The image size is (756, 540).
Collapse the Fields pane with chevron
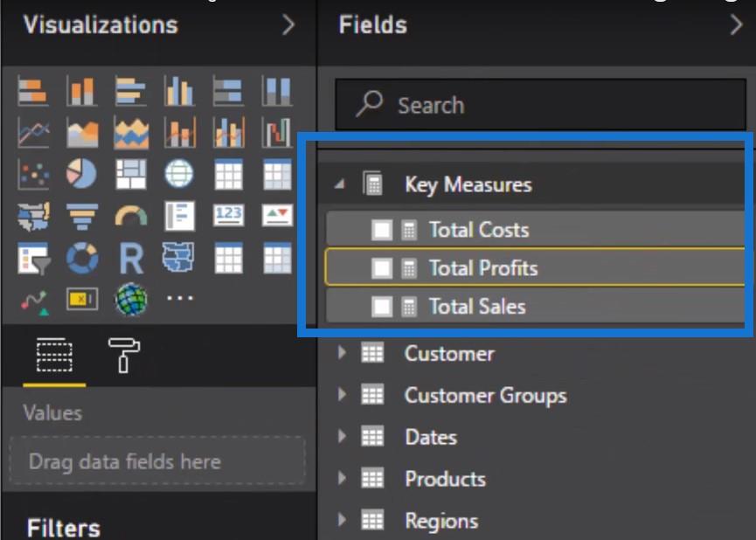tap(736, 24)
